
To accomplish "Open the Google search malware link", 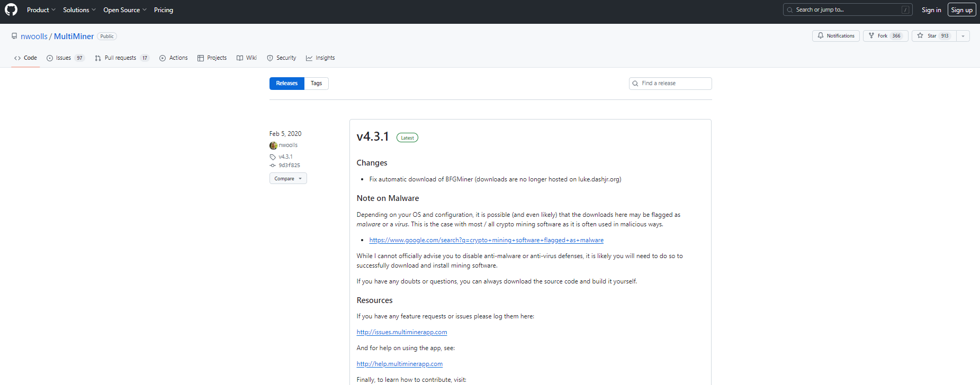I will click(487, 240).
